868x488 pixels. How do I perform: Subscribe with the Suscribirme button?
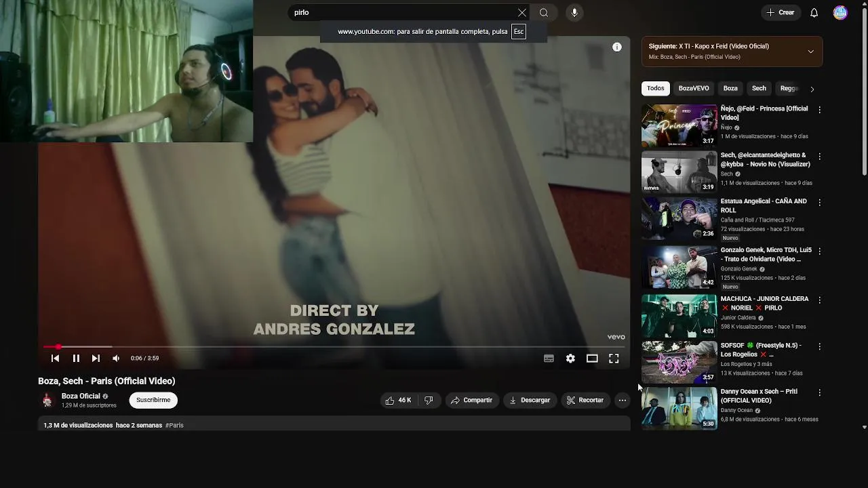153,401
